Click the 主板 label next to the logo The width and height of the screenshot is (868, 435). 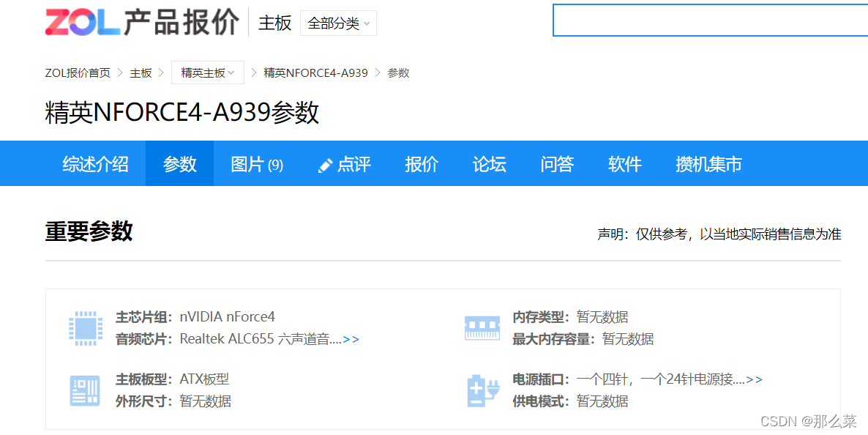click(275, 23)
